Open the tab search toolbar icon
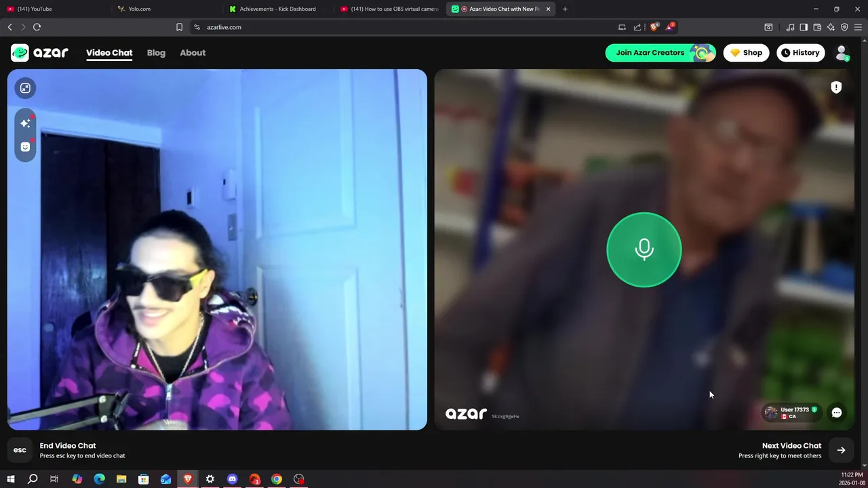This screenshot has width=868, height=488. pos(768,27)
